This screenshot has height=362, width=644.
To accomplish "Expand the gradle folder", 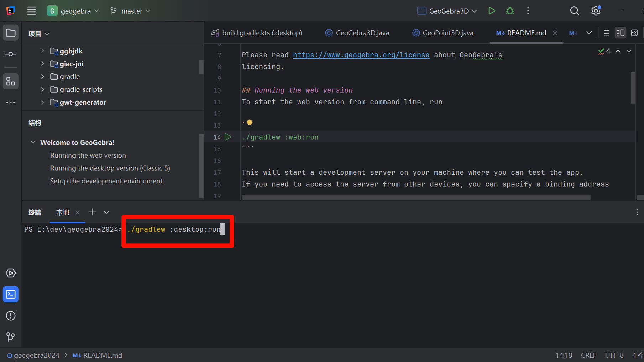I will click(42, 77).
